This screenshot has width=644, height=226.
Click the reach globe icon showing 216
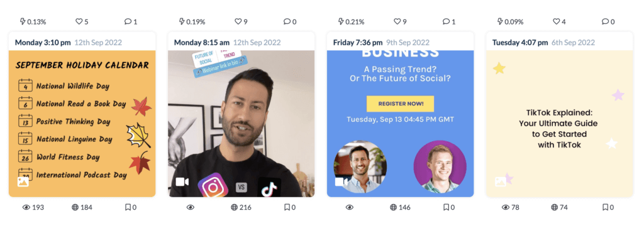click(235, 208)
